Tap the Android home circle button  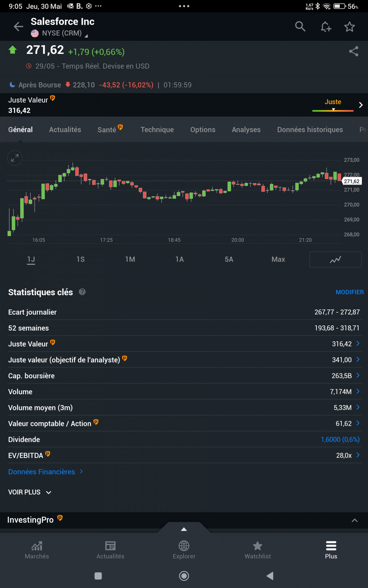point(184,576)
